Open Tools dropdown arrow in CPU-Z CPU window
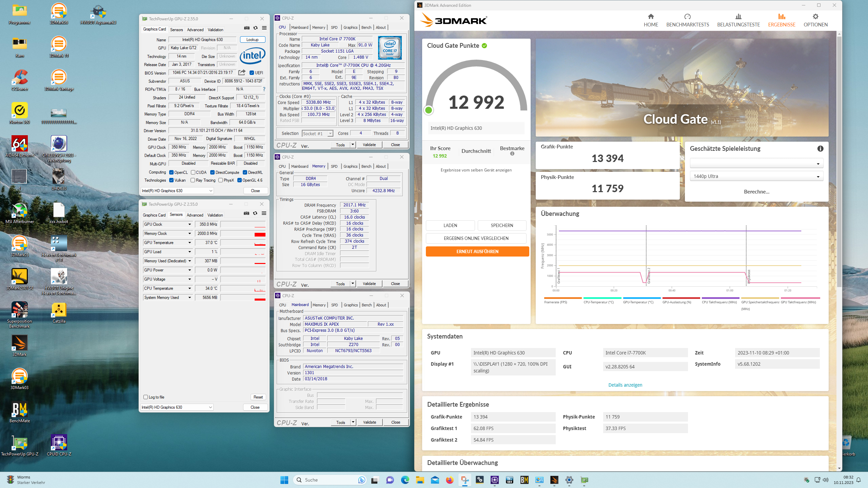The height and width of the screenshot is (488, 868). (x=353, y=145)
